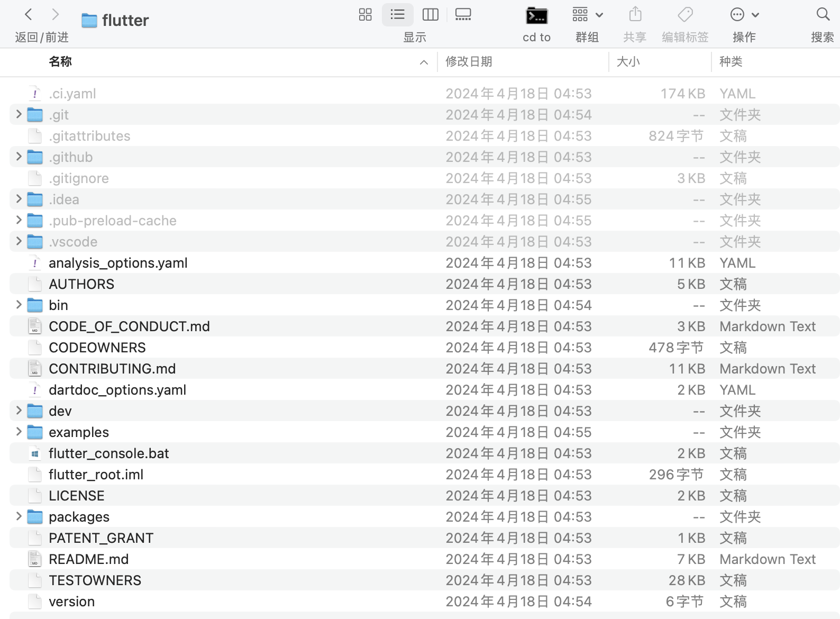Expand the packages folder
Viewport: 840px width, 619px height.
click(19, 516)
